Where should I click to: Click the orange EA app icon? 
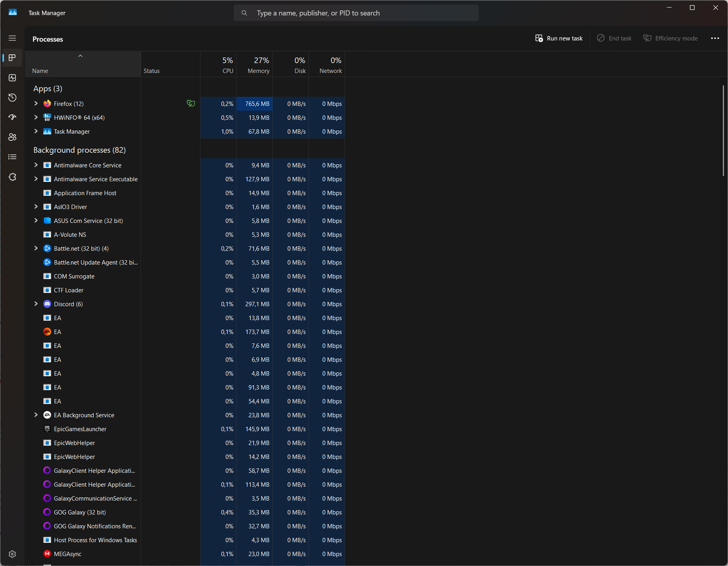[47, 332]
